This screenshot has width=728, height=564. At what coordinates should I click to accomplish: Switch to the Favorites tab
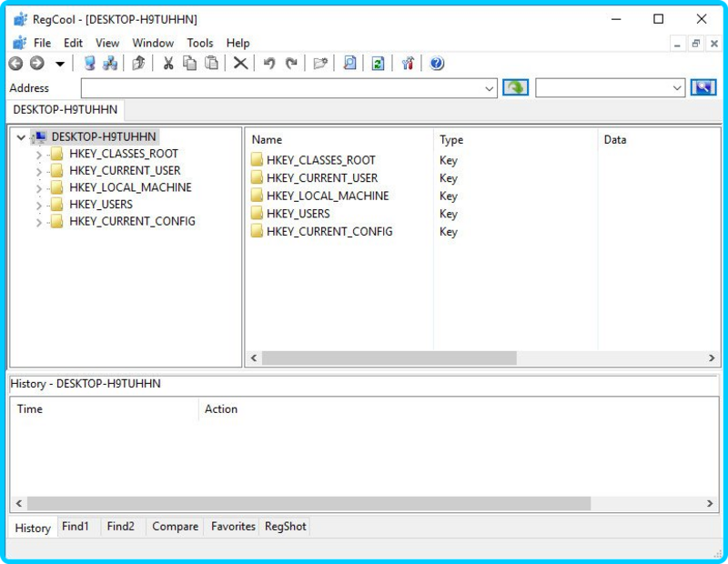233,527
